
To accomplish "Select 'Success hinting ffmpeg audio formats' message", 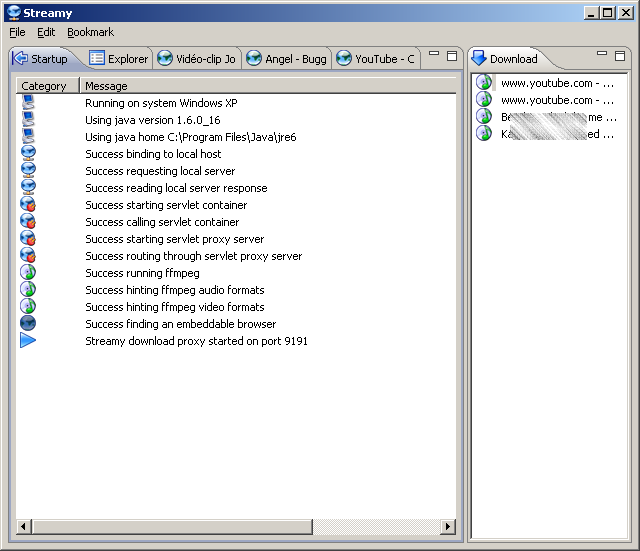I will (175, 290).
